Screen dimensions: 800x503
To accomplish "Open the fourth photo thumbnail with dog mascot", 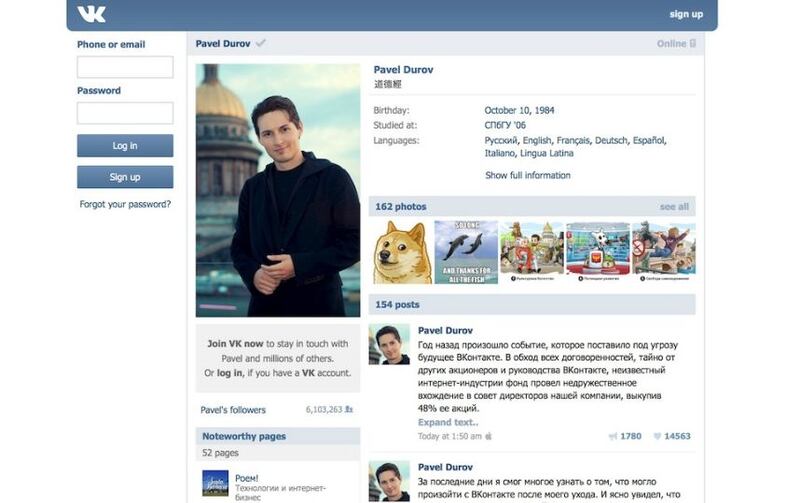I will pos(598,251).
